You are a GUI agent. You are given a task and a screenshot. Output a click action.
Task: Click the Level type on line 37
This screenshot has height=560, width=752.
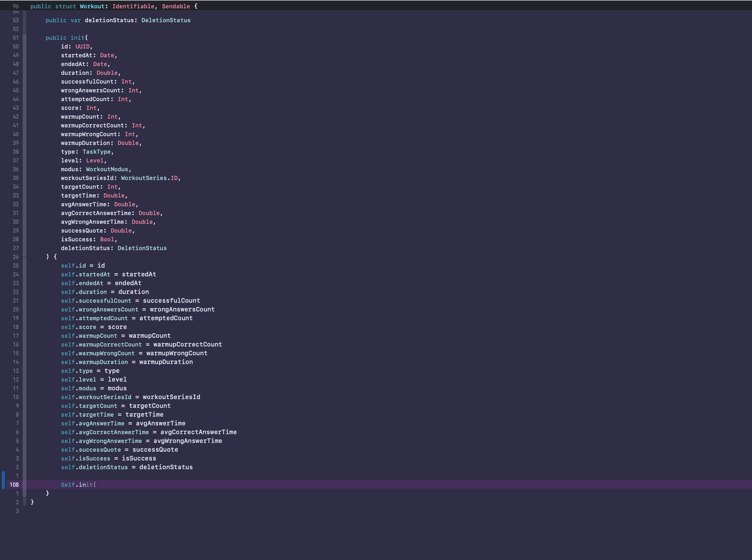[95, 160]
